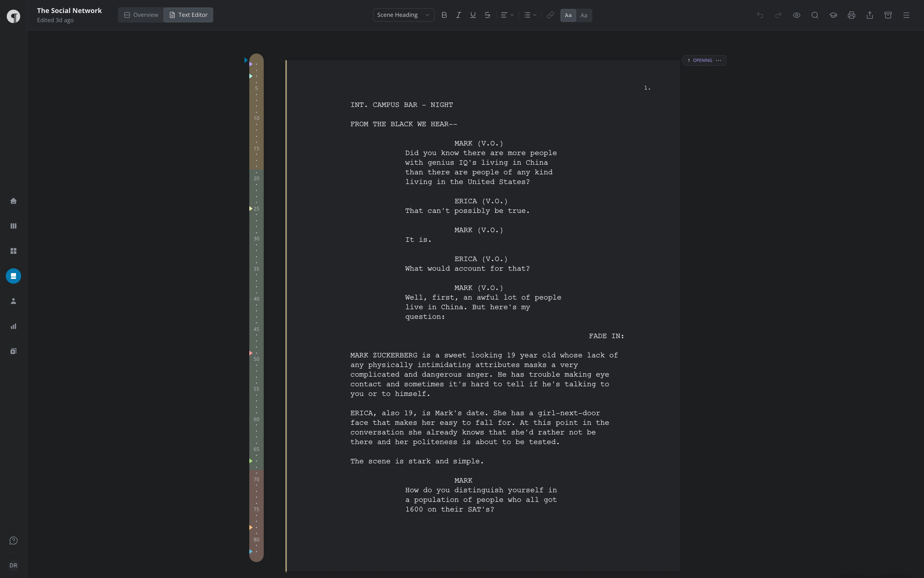Viewport: 924px width, 578px height.
Task: Select the active script editor sidebar icon
Action: pyautogui.click(x=13, y=276)
